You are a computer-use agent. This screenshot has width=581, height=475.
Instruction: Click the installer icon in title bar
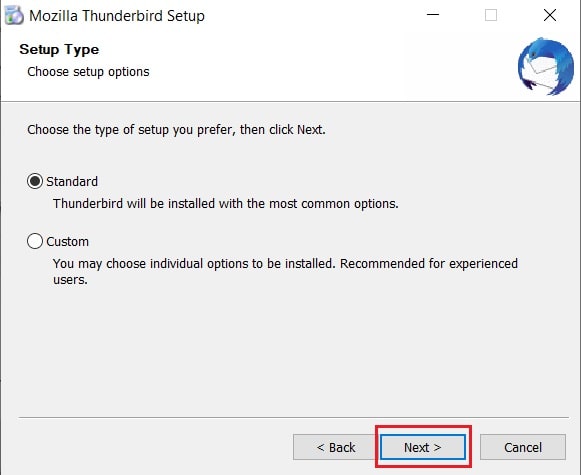pyautogui.click(x=14, y=16)
